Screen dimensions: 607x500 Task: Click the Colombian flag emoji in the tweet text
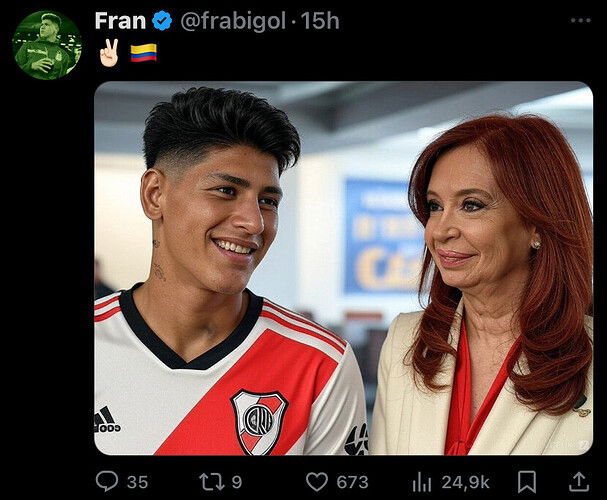tap(144, 53)
